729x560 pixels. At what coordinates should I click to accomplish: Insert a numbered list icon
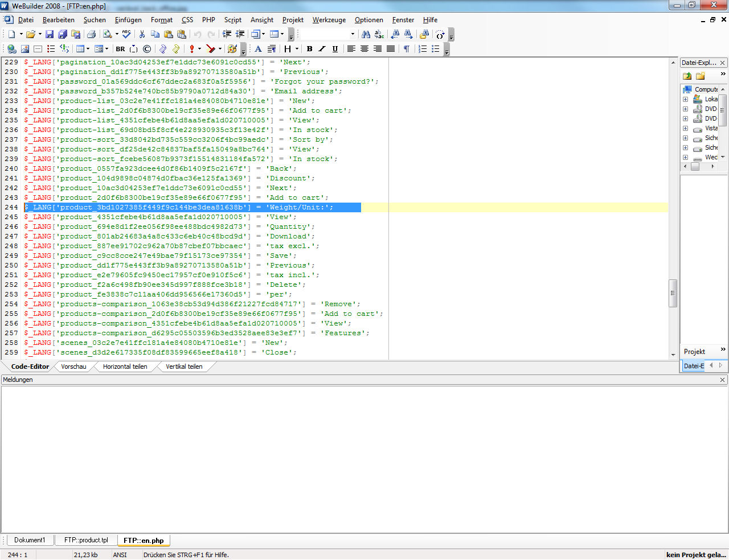click(423, 49)
